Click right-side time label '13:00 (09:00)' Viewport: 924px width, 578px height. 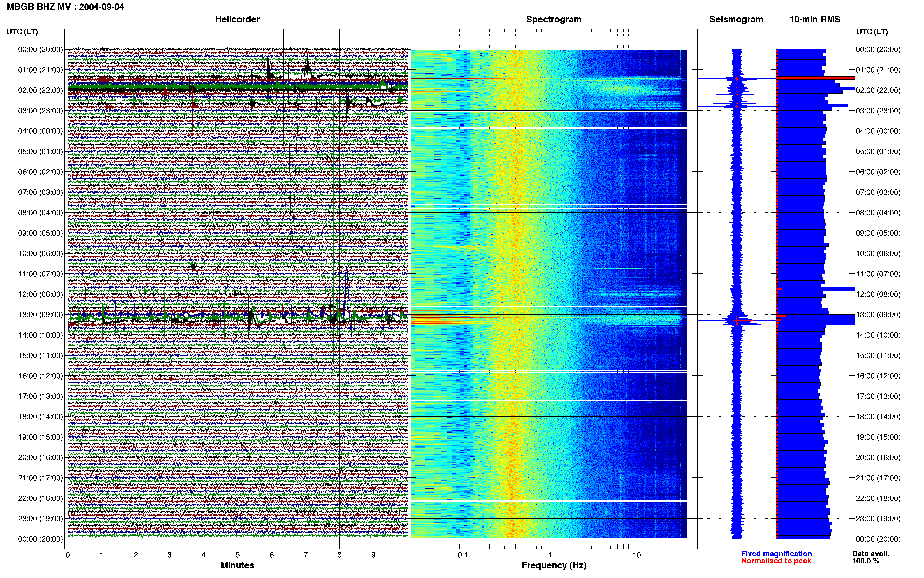point(878,315)
